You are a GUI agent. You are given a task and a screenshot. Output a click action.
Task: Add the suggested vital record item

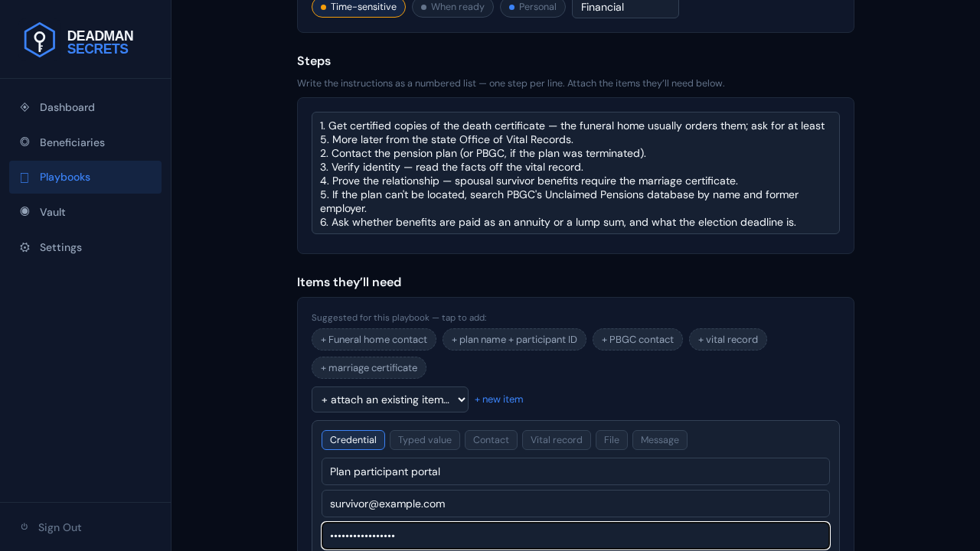[728, 340]
